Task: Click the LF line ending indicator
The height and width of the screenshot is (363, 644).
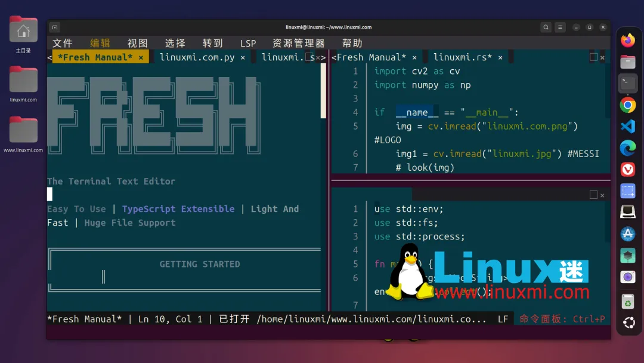Action: coord(503,319)
